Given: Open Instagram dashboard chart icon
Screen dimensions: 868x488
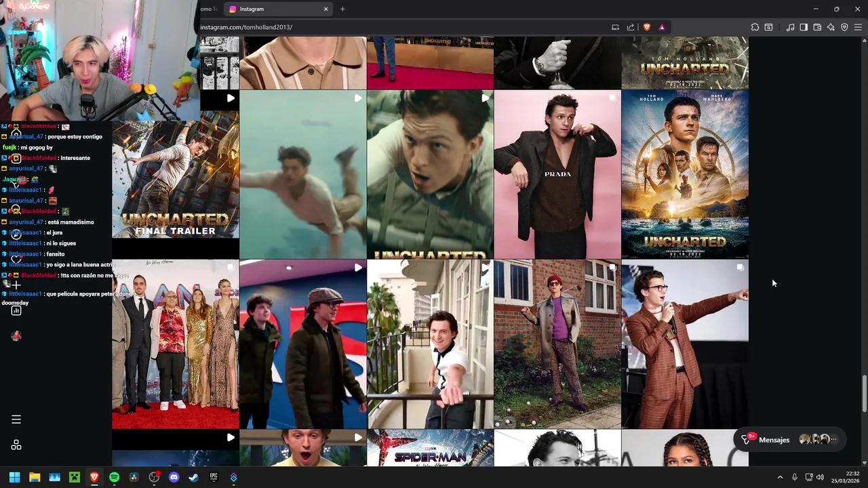Looking at the screenshot, I should click(x=16, y=310).
